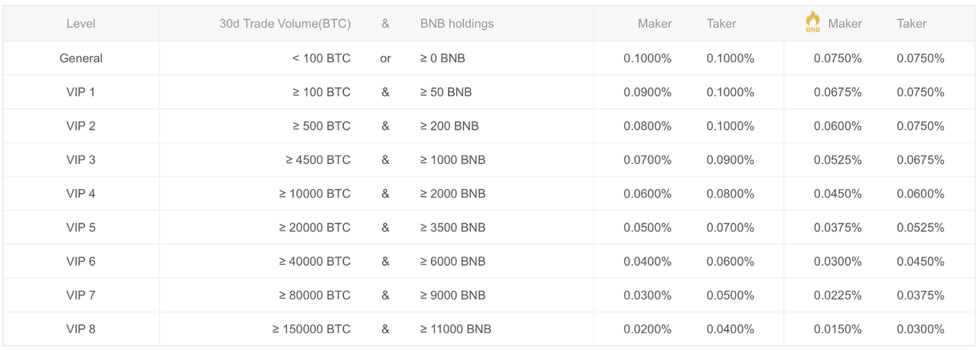Click the < 100 BTC volume cell
980x350 pixels.
(x=322, y=58)
